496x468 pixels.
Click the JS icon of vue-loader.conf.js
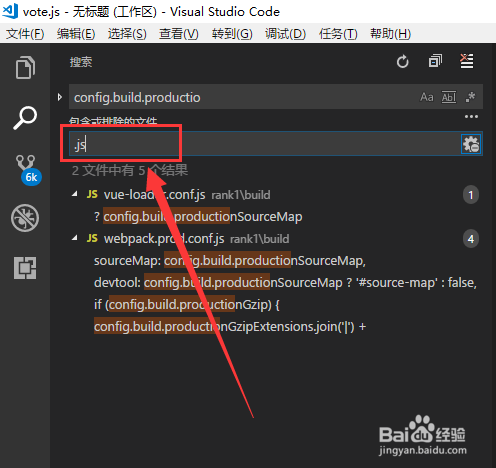[x=92, y=194]
